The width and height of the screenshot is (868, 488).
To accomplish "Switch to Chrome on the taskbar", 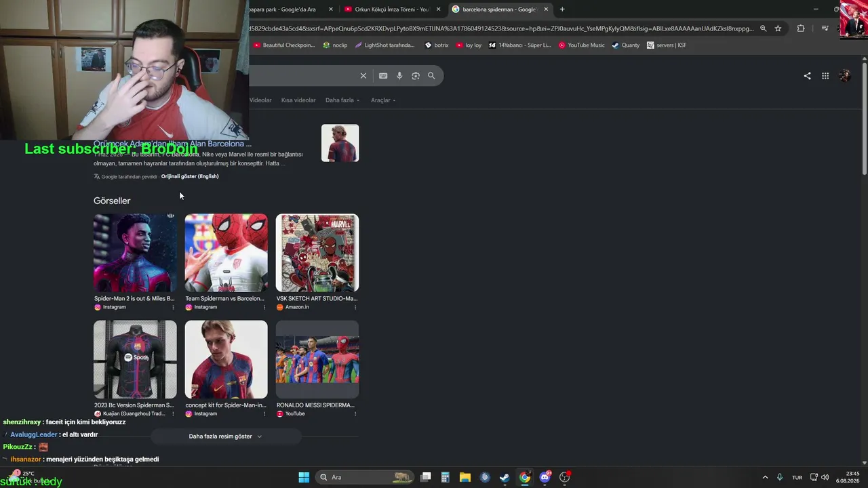I will (x=525, y=477).
